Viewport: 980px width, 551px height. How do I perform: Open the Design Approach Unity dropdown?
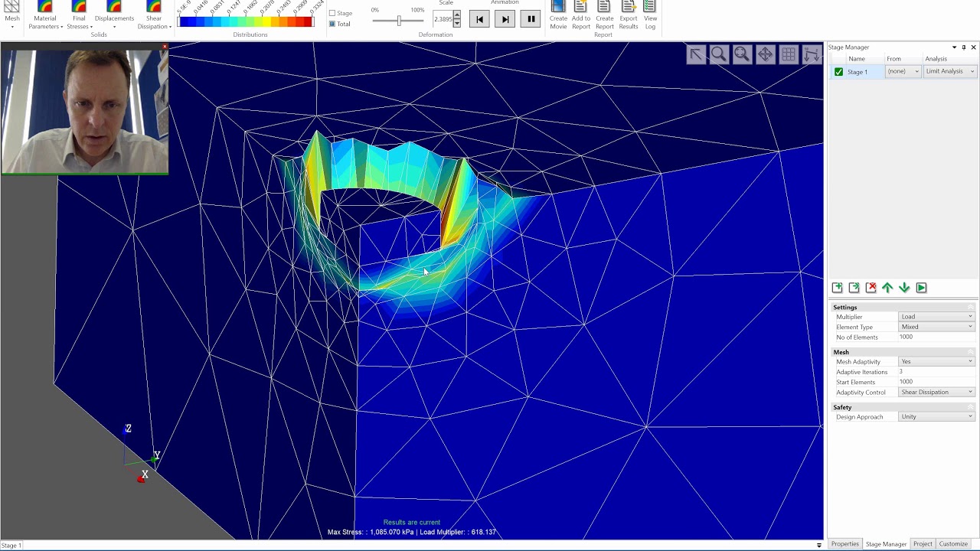(x=937, y=417)
